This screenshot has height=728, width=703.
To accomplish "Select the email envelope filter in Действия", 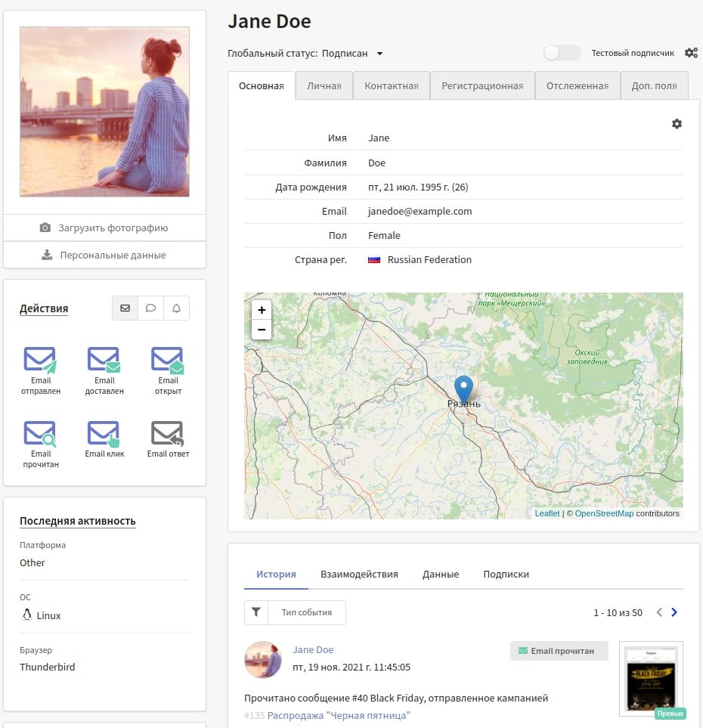I will tap(125, 308).
